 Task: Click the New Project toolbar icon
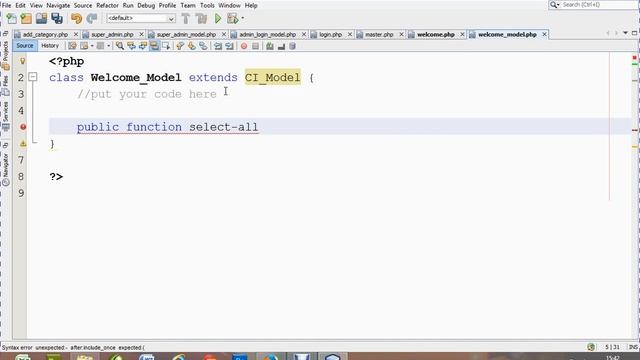pyautogui.click(x=26, y=18)
